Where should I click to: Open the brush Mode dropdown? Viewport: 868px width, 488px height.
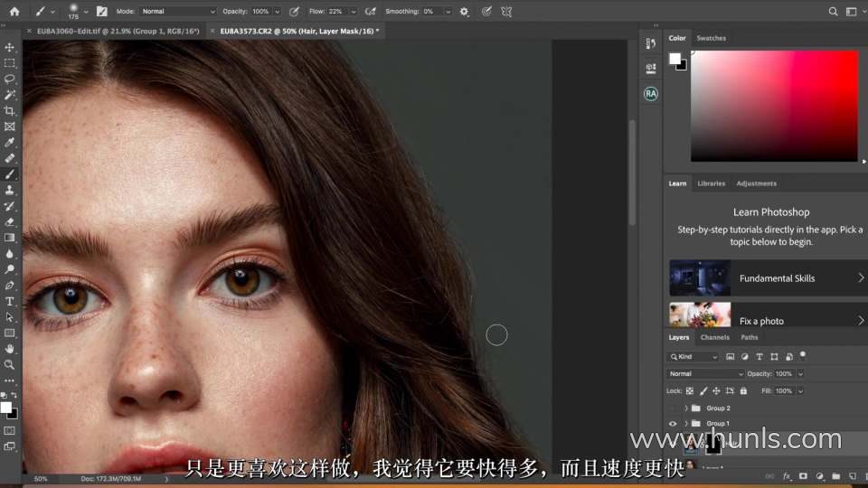coord(178,12)
